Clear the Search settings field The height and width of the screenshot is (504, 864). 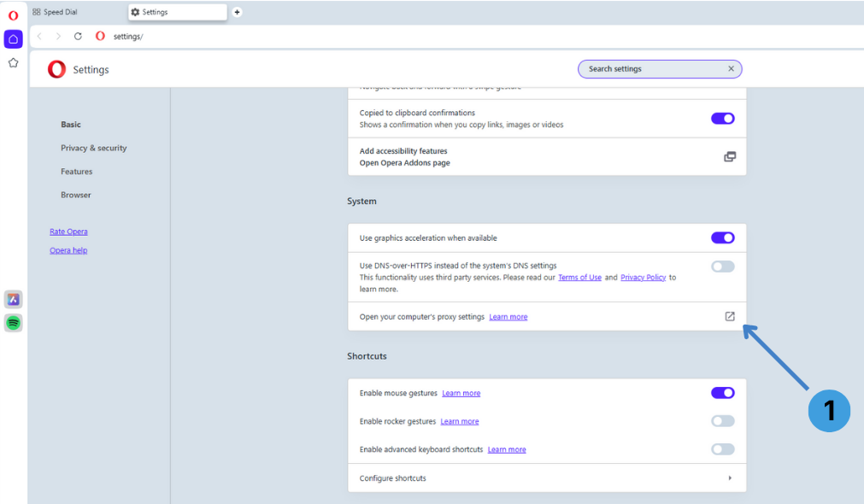click(731, 69)
